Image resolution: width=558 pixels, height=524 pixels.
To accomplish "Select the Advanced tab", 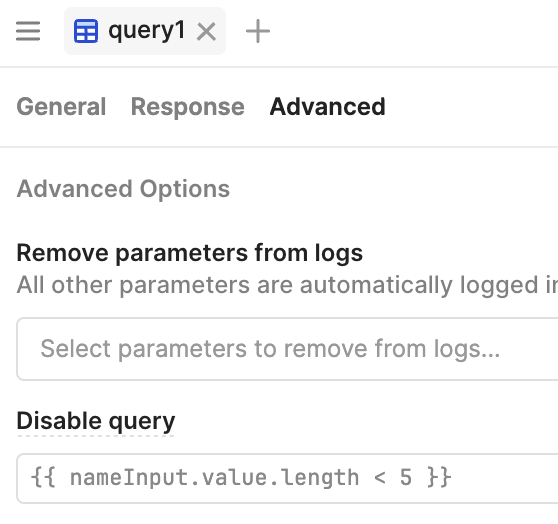I will [x=327, y=106].
